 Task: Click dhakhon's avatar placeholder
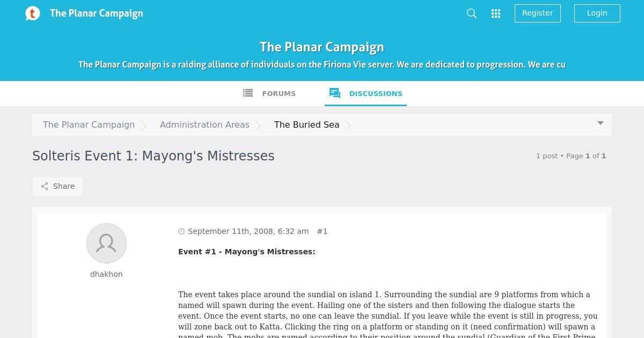(106, 243)
